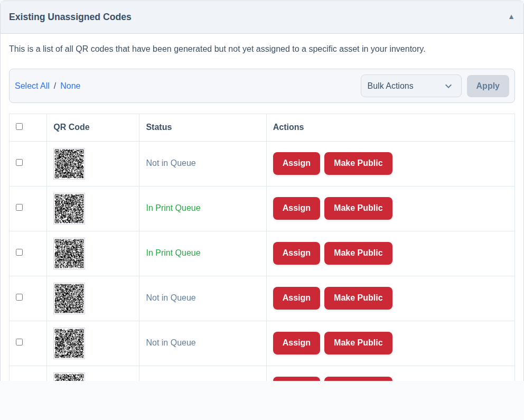Toggle the header select-all checkbox
This screenshot has height=420, width=524.
[x=20, y=127]
